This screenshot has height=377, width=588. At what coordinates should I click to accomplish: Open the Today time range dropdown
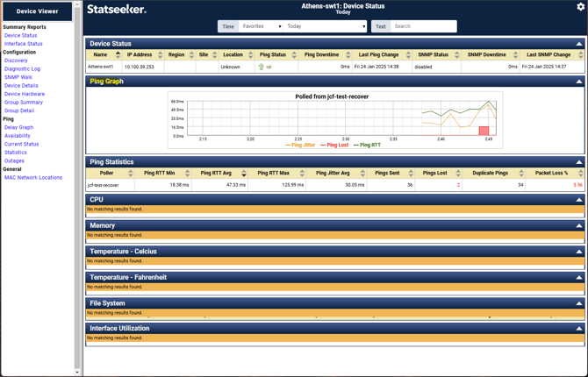click(326, 26)
